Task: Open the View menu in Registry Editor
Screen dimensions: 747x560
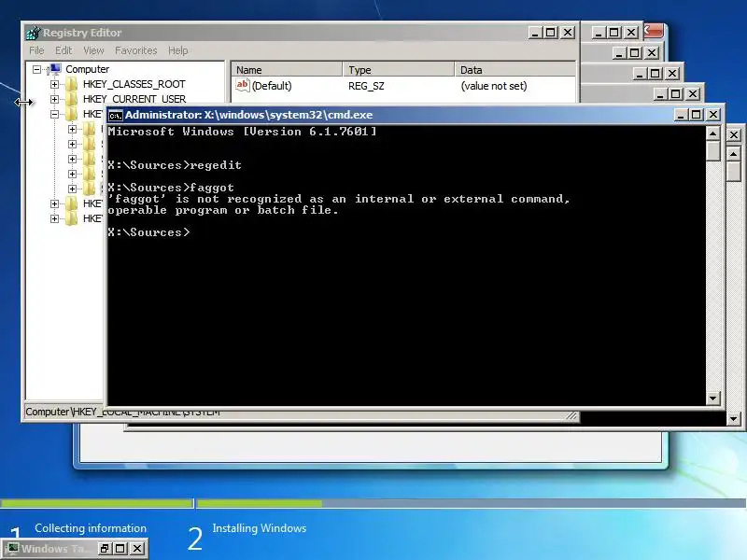Action: [x=93, y=50]
